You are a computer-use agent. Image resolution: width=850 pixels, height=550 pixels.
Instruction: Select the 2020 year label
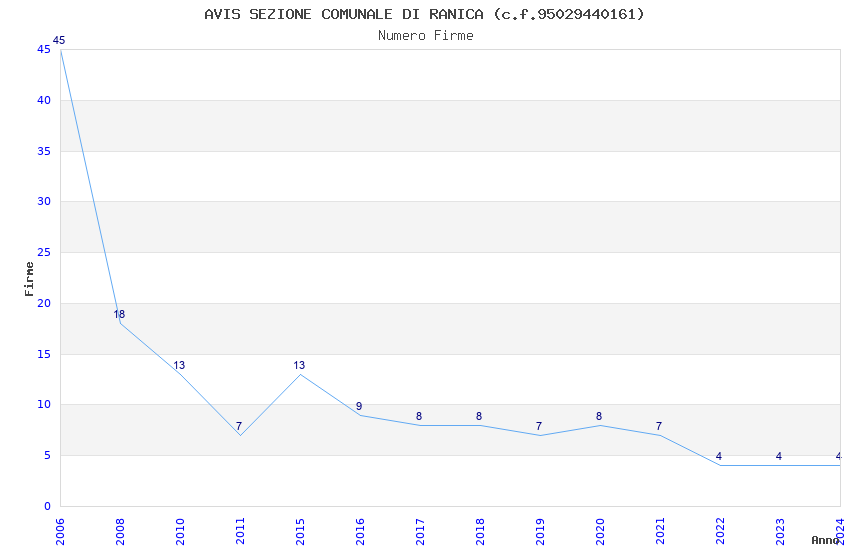point(600,531)
